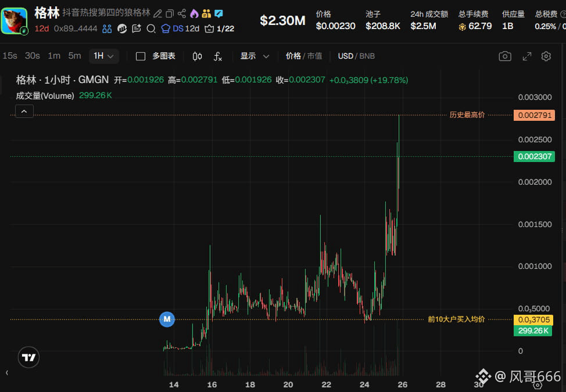Select the 15s timeframe

[x=10, y=56]
